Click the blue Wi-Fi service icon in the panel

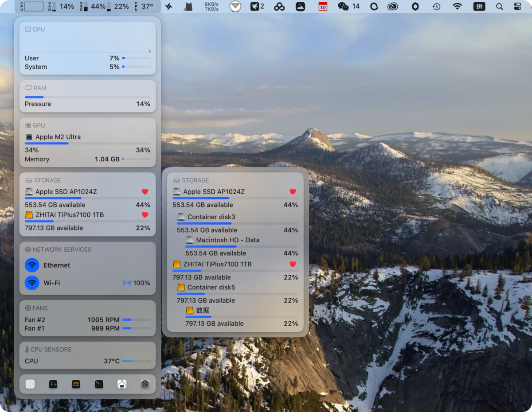tap(32, 283)
